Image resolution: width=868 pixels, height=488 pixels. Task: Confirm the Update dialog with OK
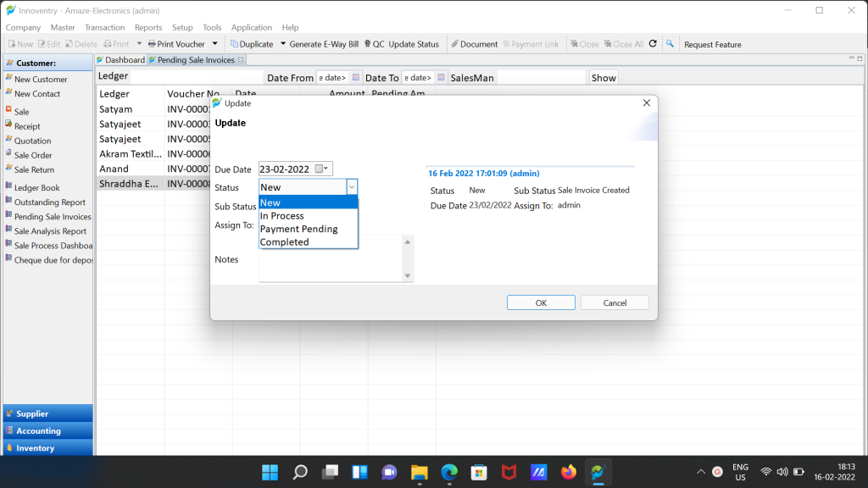541,302
